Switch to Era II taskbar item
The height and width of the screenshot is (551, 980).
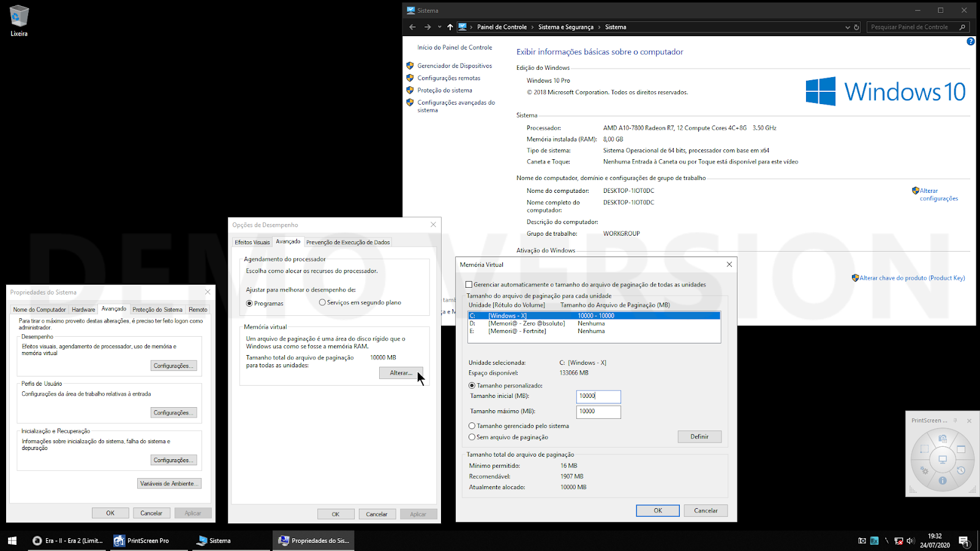click(68, 541)
